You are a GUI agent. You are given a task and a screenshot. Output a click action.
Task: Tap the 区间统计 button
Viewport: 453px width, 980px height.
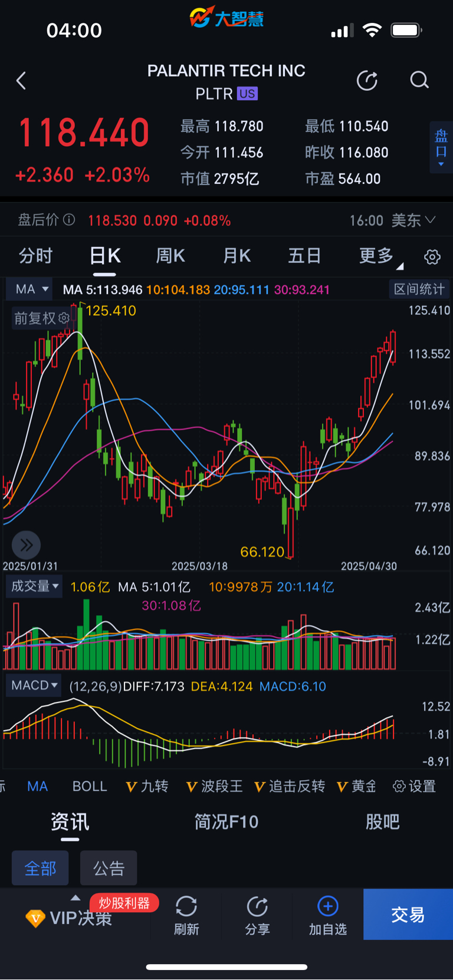point(419,289)
